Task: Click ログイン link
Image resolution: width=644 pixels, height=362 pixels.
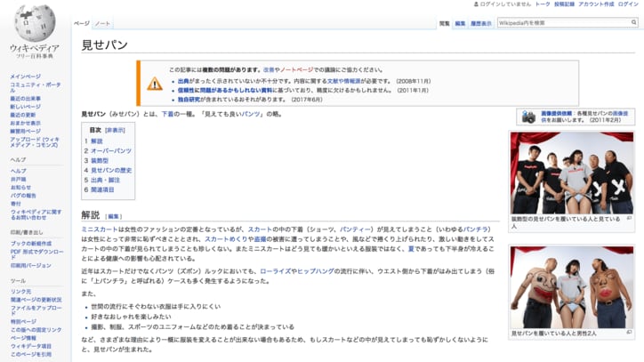Action: coord(628,4)
